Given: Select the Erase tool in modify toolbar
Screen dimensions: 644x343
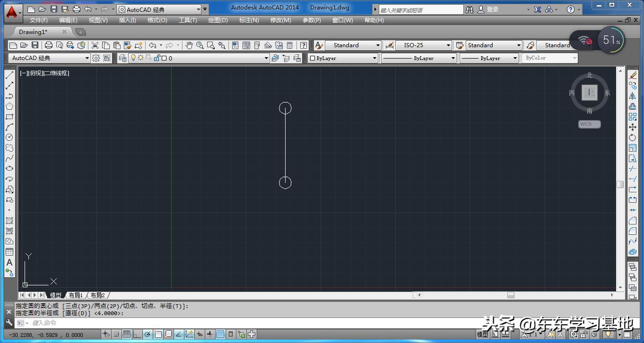Looking at the screenshot, I should click(x=633, y=76).
